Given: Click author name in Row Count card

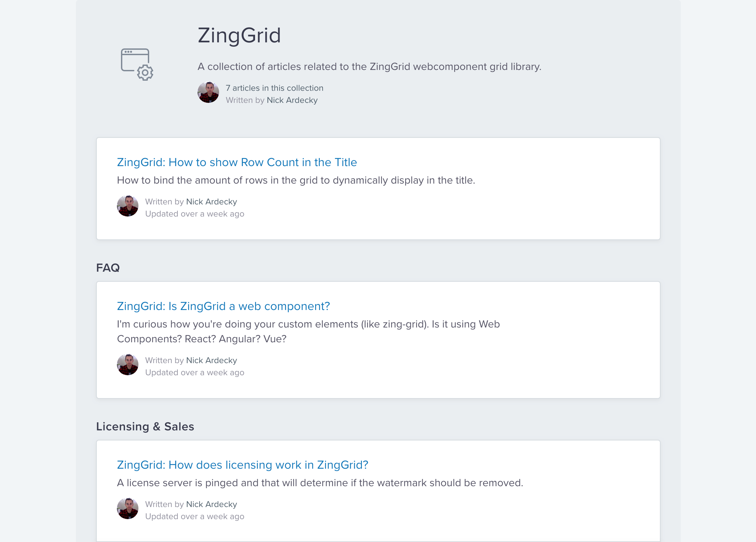Looking at the screenshot, I should pos(211,202).
